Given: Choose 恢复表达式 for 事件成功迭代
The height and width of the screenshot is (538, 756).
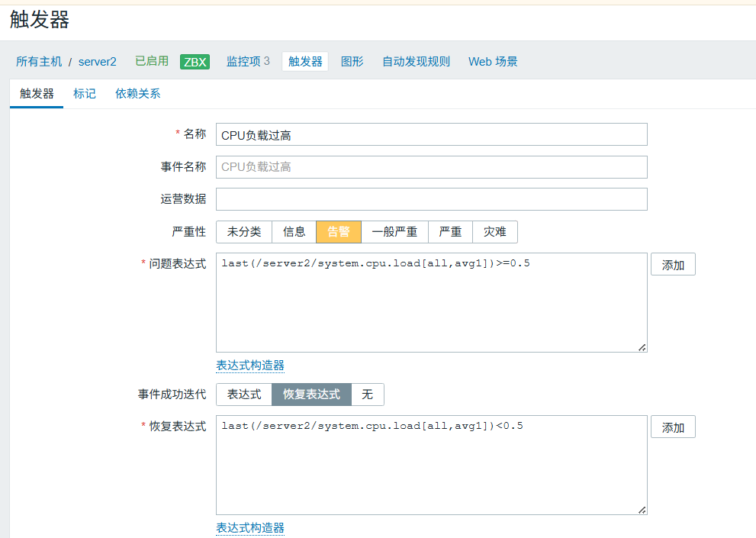Looking at the screenshot, I should coord(311,395).
